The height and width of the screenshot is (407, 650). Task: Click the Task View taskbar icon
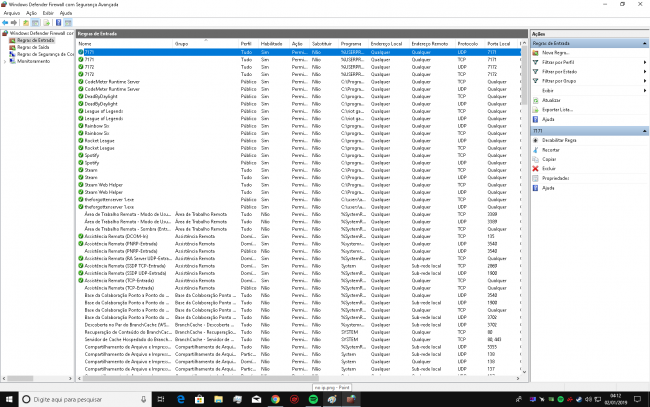tap(161, 399)
